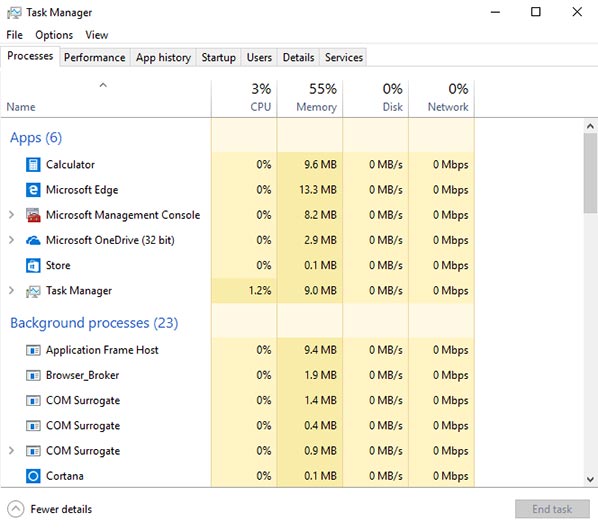
Task: Click the Cortana circle icon
Action: pos(33,476)
